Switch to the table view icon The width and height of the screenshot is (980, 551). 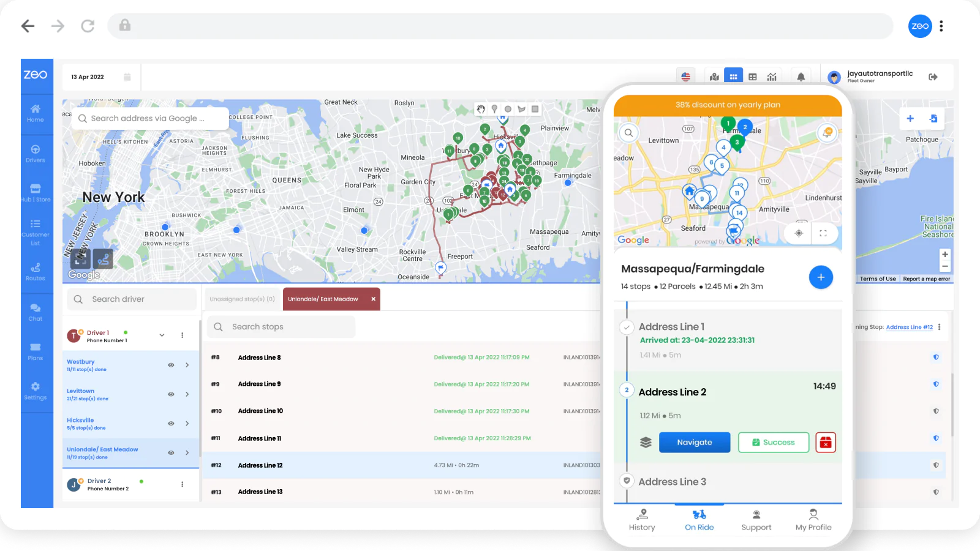pos(753,77)
